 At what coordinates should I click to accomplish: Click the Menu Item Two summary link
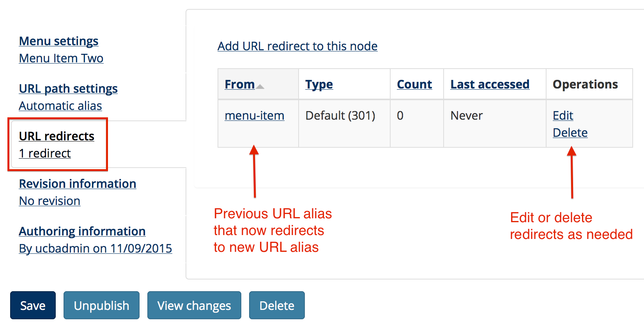[x=61, y=58]
